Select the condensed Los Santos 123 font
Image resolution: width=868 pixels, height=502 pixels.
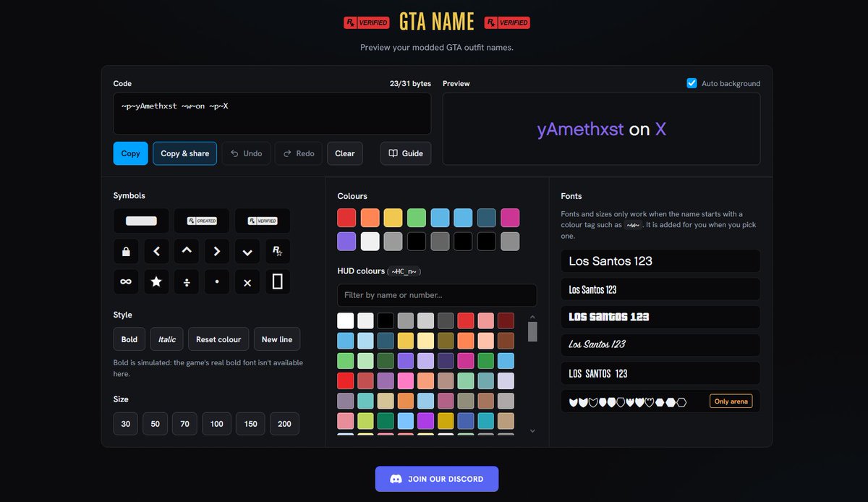click(660, 289)
